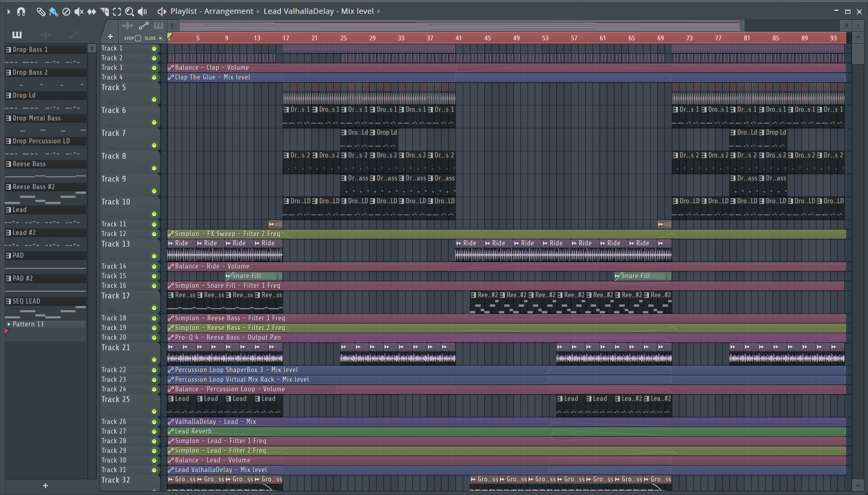This screenshot has width=868, height=495.
Task: Expand the arrow after Lead ValhallaDelay - Mix level
Action: point(379,11)
